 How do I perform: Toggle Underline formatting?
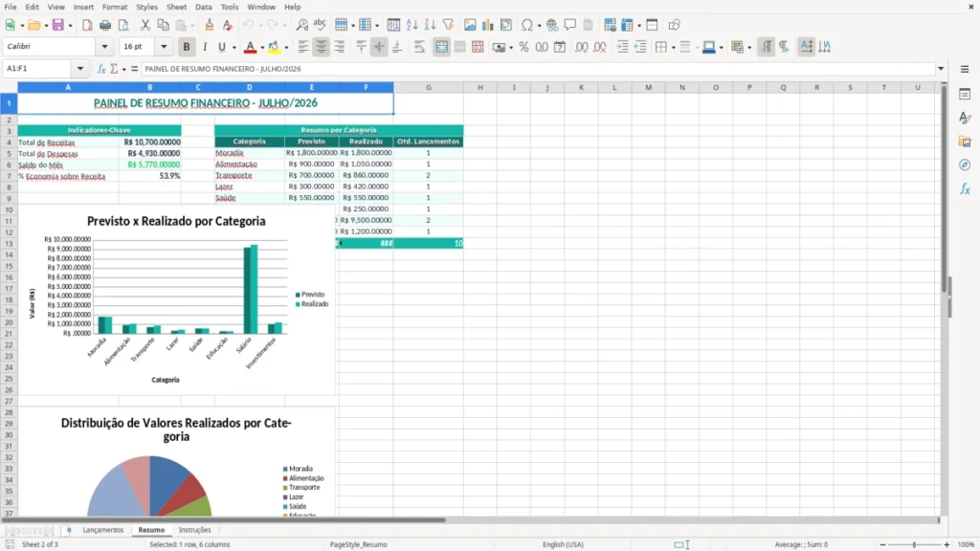(x=221, y=47)
